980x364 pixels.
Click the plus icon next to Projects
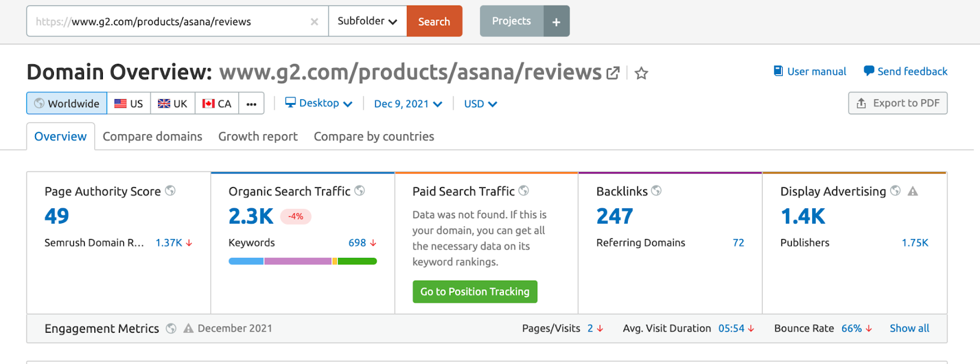[556, 21]
